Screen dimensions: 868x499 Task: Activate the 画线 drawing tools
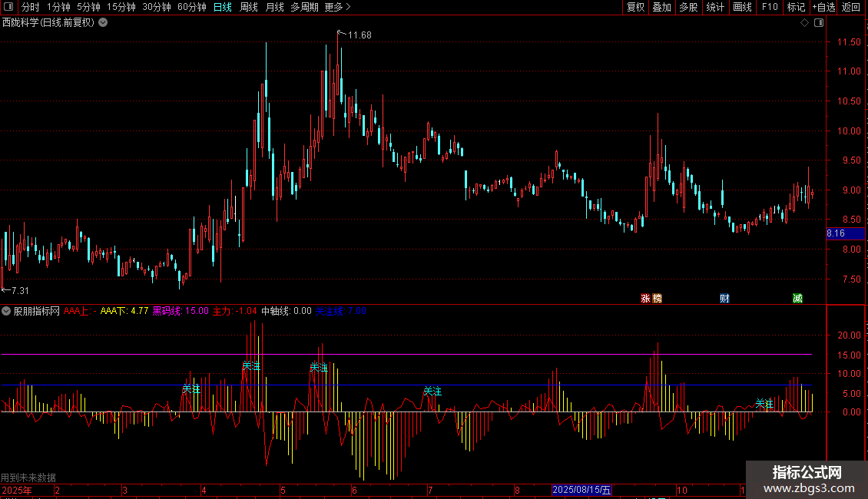pyautogui.click(x=742, y=7)
